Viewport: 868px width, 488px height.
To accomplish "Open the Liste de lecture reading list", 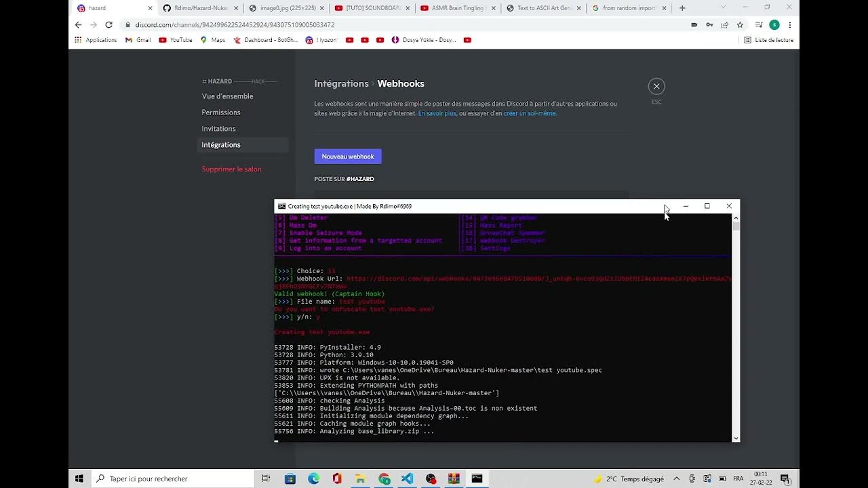I will [769, 40].
